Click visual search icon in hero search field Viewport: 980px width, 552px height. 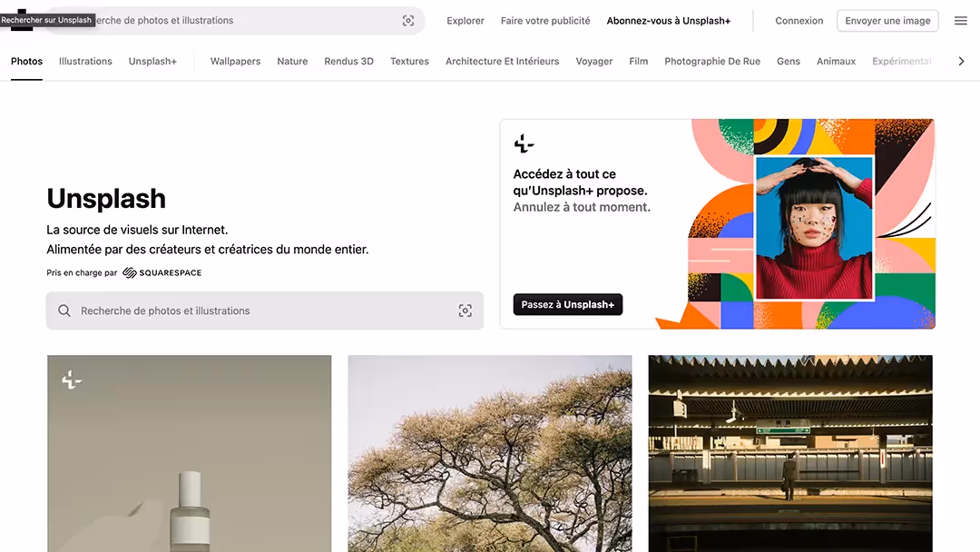pos(465,310)
